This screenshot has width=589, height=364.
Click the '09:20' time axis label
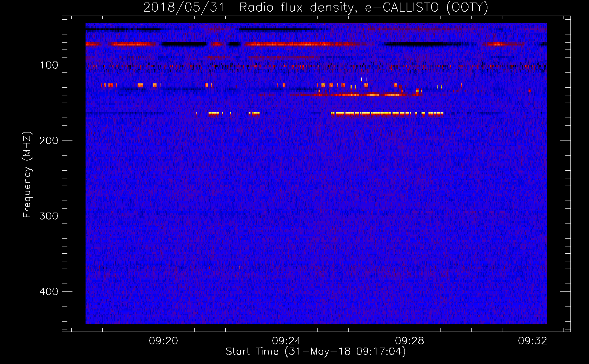click(x=163, y=341)
